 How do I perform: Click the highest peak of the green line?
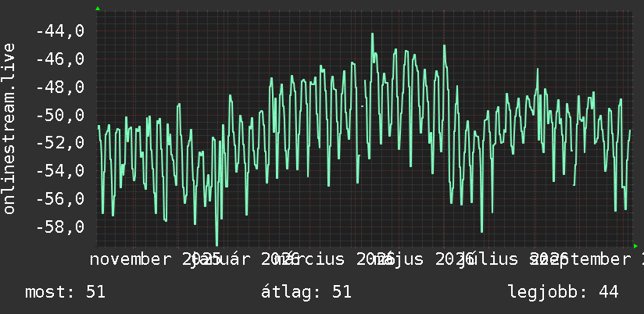pos(373,34)
